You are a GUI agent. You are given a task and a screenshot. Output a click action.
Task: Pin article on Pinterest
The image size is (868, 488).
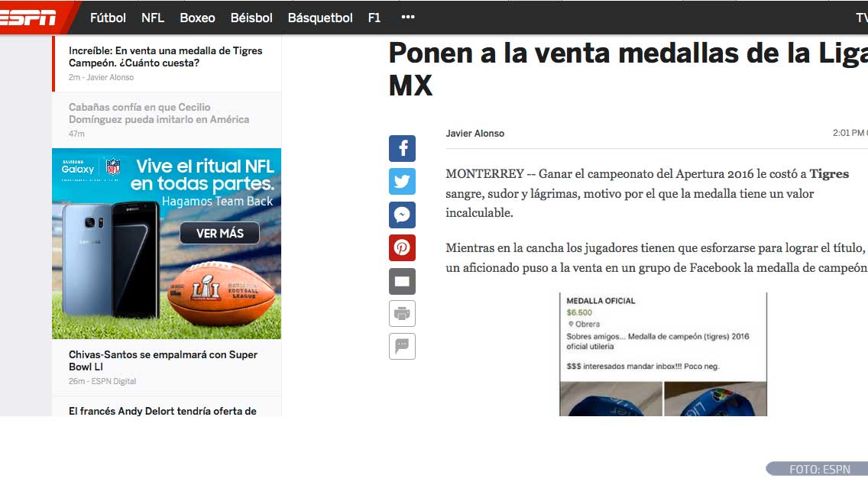point(403,248)
